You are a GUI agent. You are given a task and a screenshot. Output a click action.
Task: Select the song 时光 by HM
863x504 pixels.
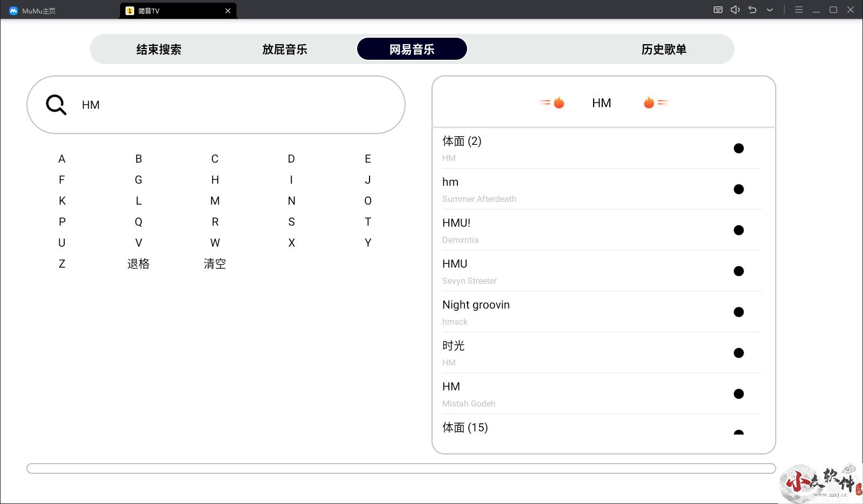click(602, 353)
